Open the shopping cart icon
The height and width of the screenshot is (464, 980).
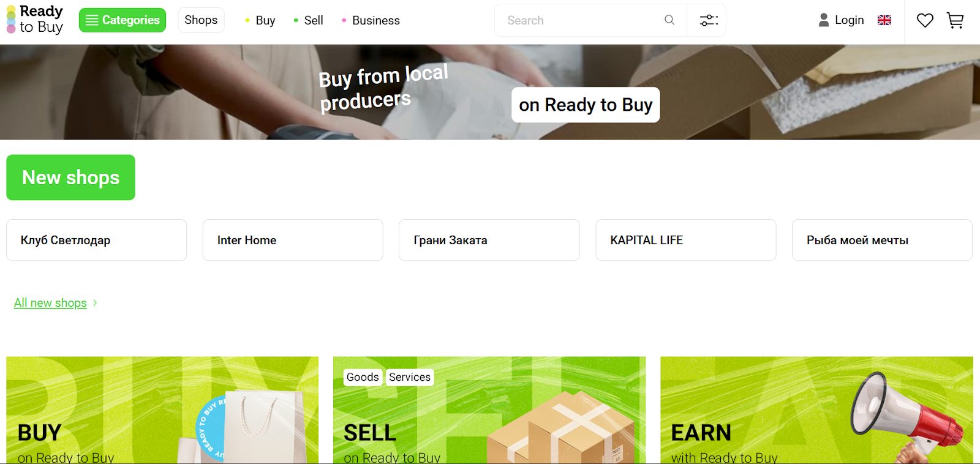[956, 20]
